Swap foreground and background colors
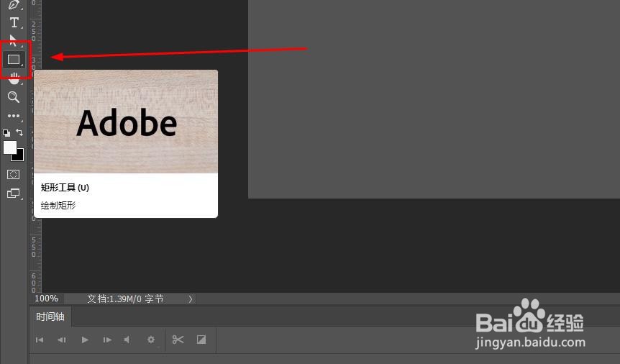The image size is (620, 364). pyautogui.click(x=19, y=132)
